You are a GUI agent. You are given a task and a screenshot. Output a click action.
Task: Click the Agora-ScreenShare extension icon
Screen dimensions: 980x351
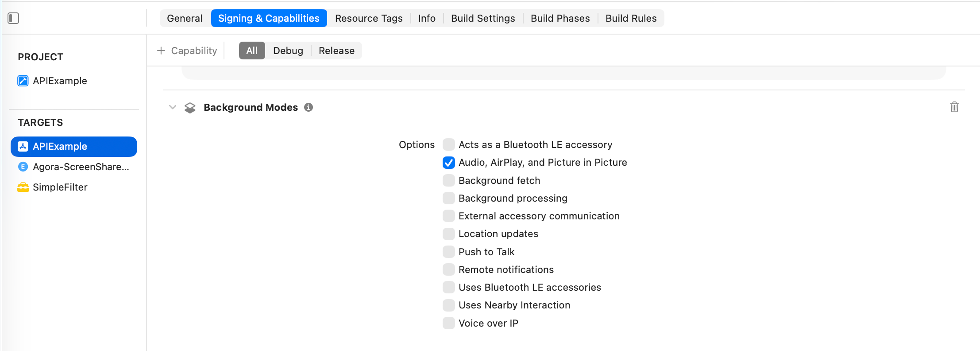click(x=23, y=167)
